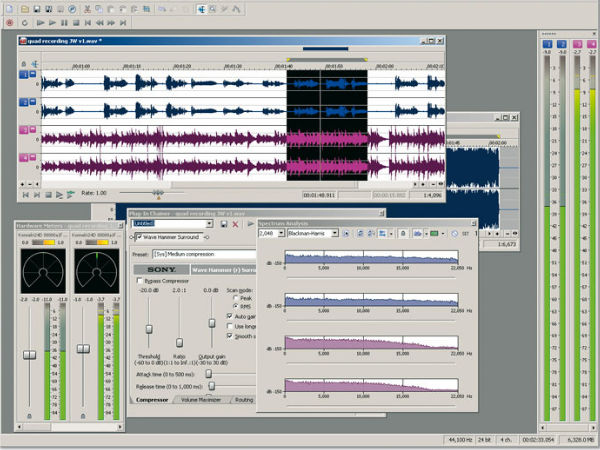Click the Open folder icon
The height and width of the screenshot is (450, 600).
(x=24, y=8)
